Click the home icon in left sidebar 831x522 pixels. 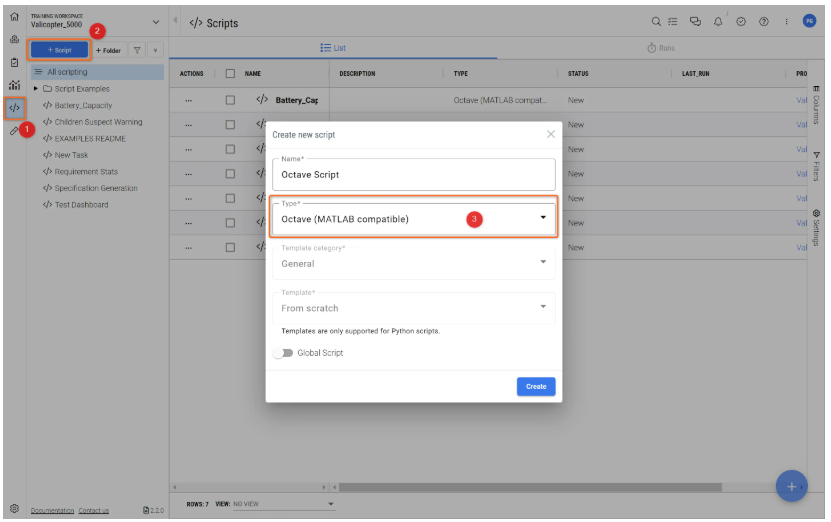(14, 18)
